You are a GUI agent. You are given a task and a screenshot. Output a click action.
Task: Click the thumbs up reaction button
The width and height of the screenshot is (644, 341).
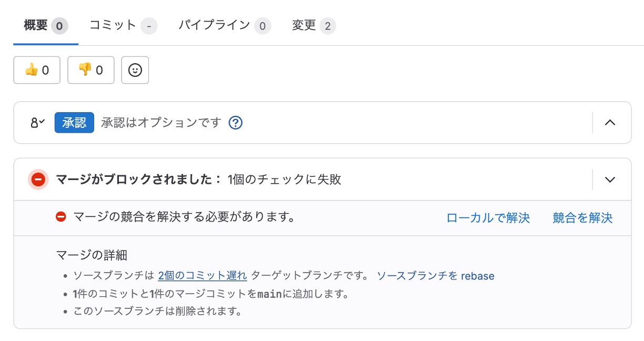coord(37,70)
